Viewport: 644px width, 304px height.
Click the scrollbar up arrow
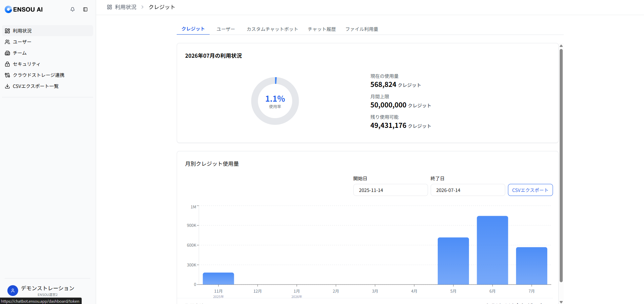[x=561, y=46]
